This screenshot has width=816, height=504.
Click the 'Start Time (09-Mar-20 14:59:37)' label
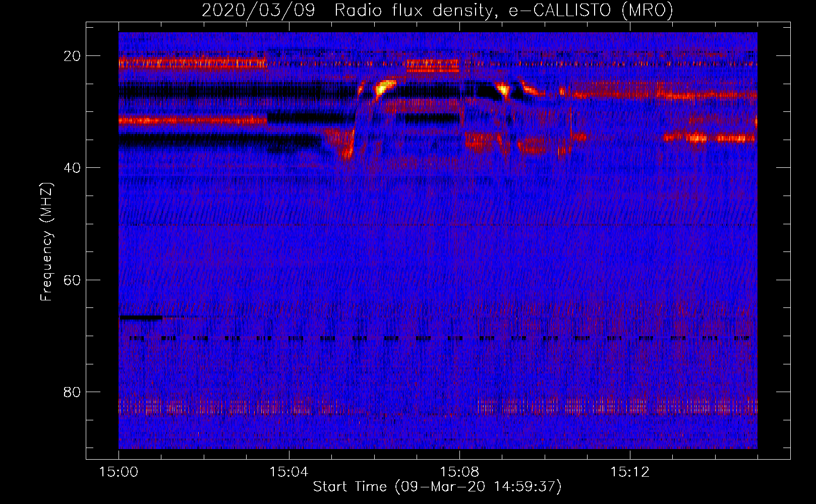pyautogui.click(x=437, y=487)
